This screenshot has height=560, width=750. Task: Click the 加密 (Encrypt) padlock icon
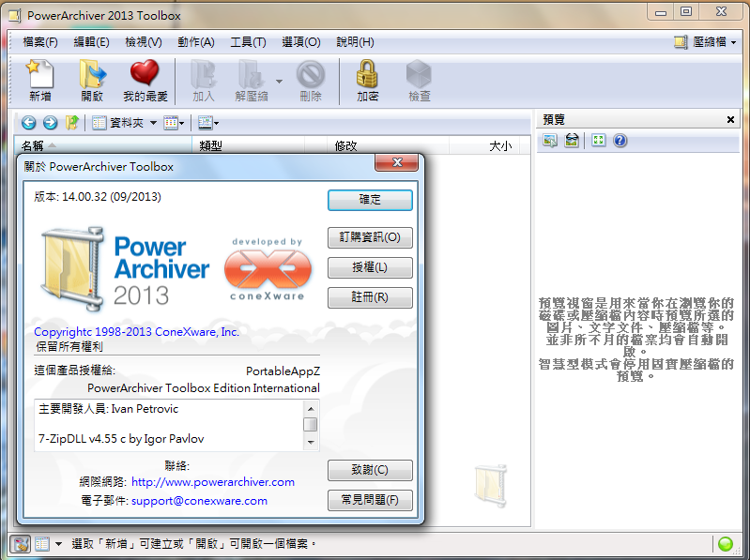(367, 81)
